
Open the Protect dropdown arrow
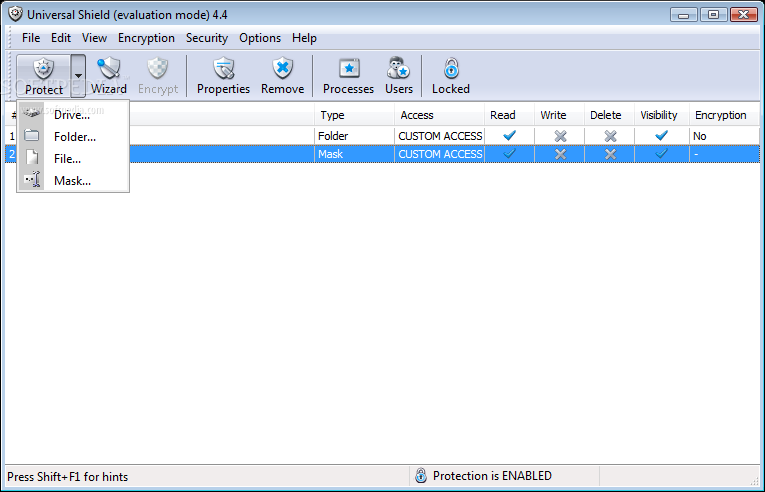[x=79, y=76]
